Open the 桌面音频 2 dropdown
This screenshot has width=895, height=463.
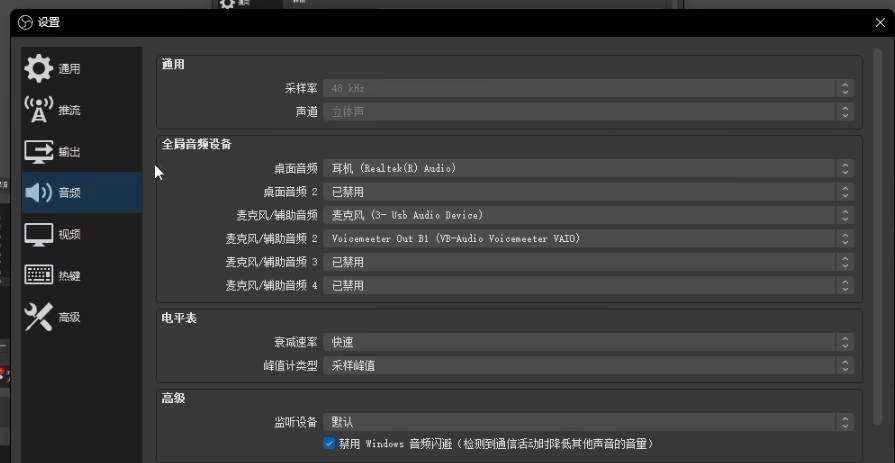tap(588, 192)
